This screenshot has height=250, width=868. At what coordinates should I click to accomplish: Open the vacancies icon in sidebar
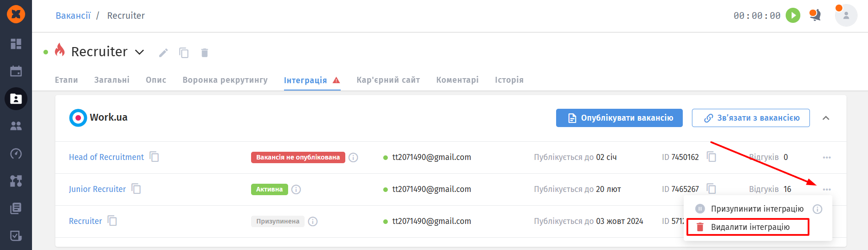coord(16,99)
